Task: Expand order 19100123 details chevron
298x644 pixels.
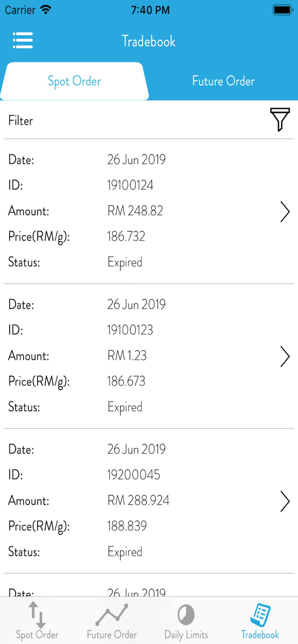Action: tap(285, 356)
